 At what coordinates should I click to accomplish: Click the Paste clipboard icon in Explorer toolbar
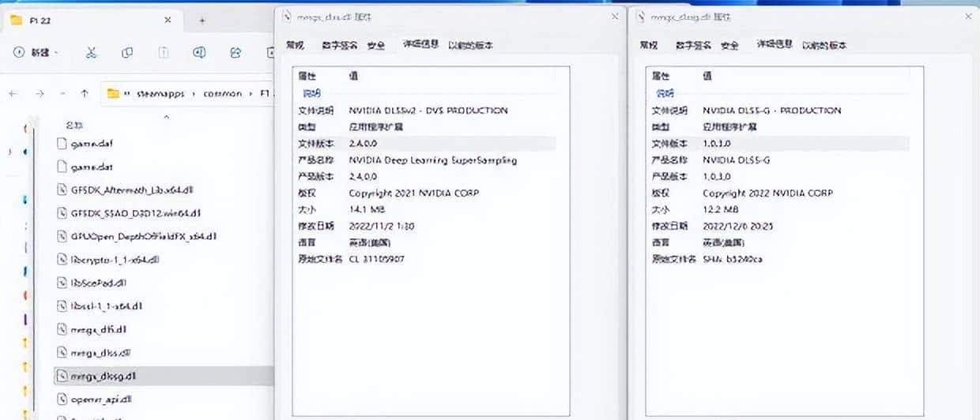tap(164, 52)
